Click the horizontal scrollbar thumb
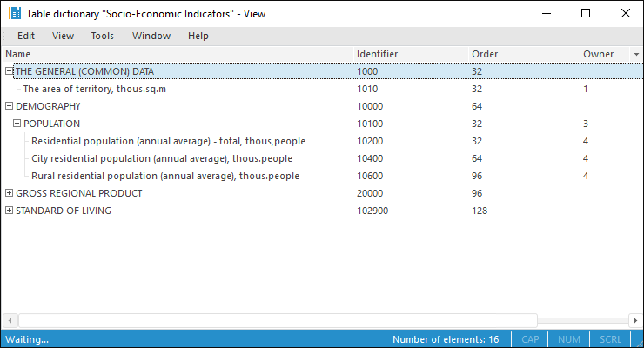644x348 pixels. click(x=278, y=320)
